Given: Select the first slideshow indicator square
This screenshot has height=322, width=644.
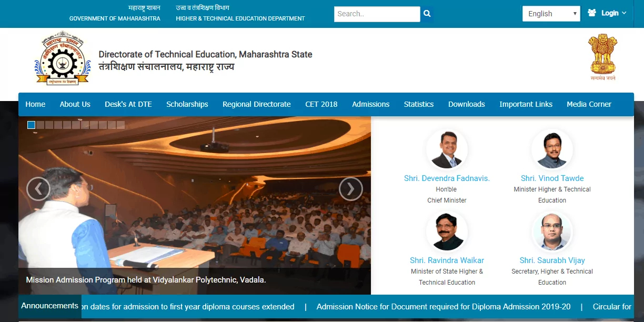Looking at the screenshot, I should (x=32, y=125).
